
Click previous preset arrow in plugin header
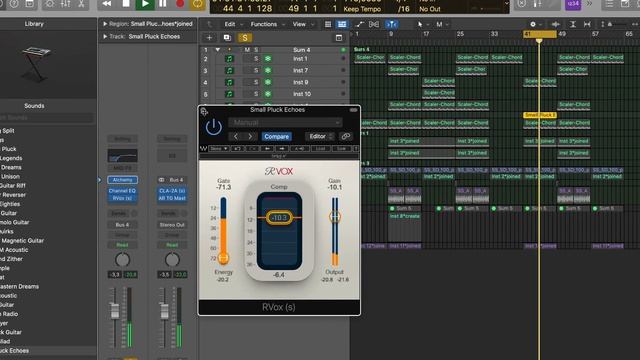tap(236, 136)
